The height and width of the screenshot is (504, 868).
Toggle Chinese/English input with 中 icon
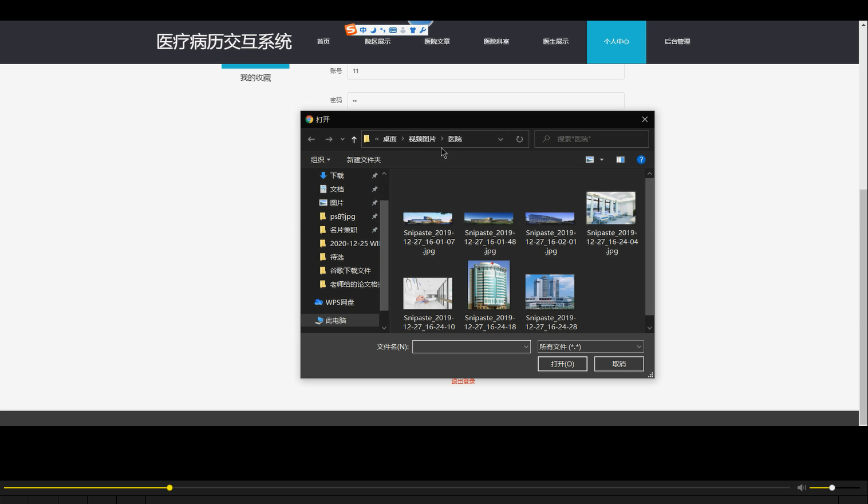tap(364, 29)
